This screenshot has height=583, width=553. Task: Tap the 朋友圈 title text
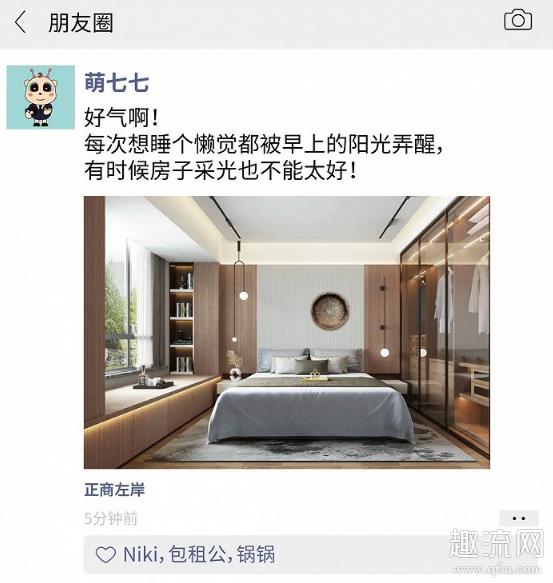pos(81,22)
